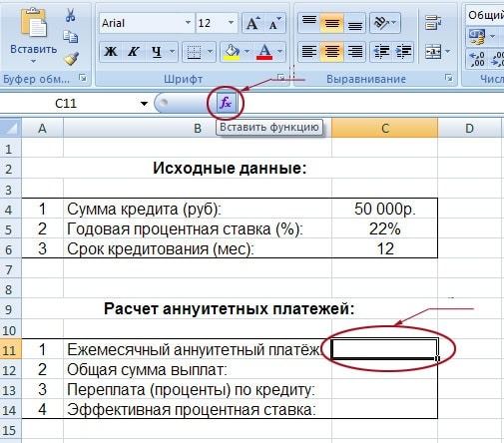The image size is (504, 443).
Task: Open the Вставить paste options arrow
Action: [33, 61]
